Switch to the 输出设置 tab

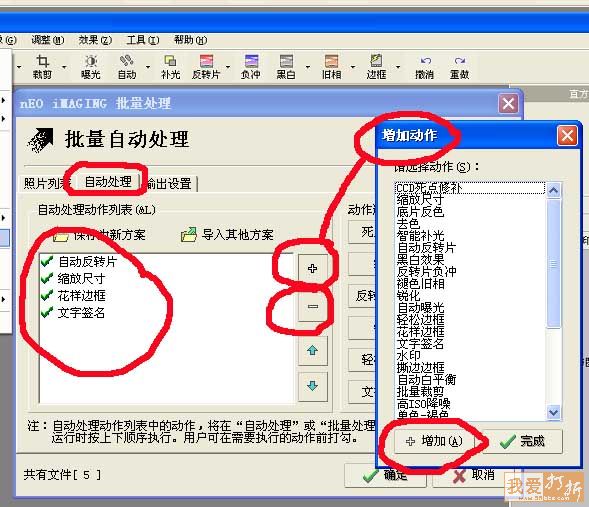(169, 184)
